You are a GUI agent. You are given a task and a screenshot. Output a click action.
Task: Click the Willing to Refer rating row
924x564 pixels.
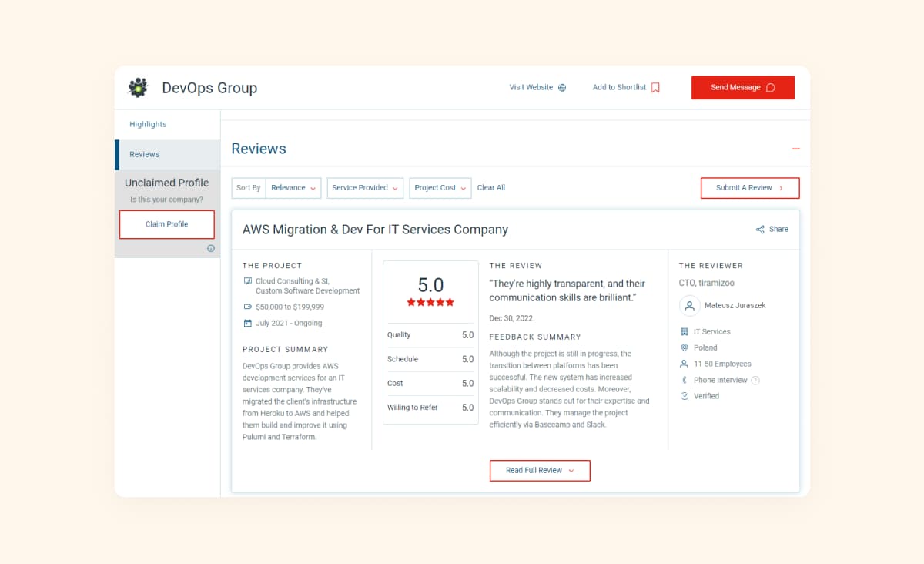point(430,408)
